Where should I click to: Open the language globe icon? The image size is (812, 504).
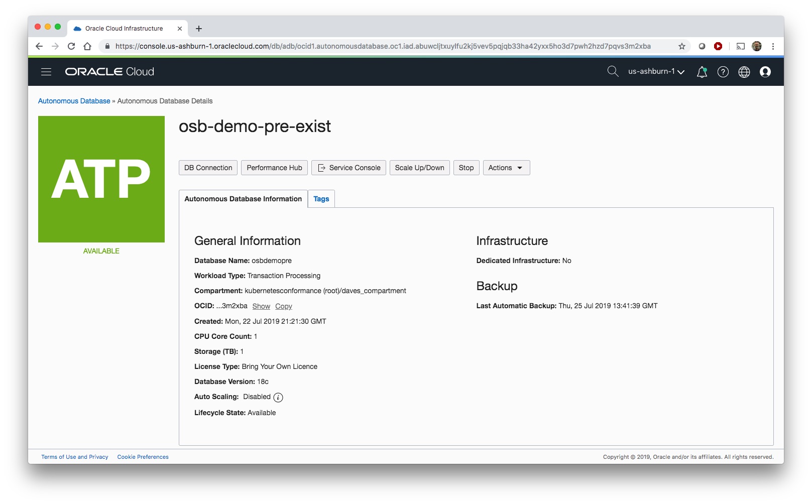click(x=744, y=72)
